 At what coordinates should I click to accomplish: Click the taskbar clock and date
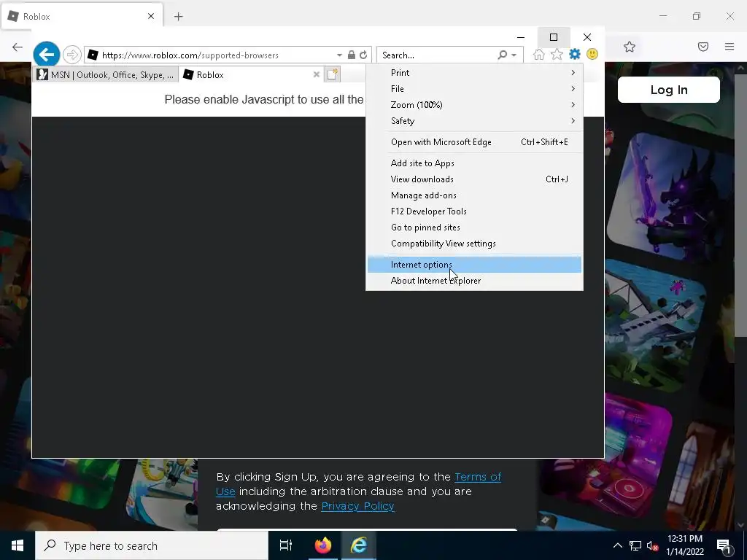point(684,545)
